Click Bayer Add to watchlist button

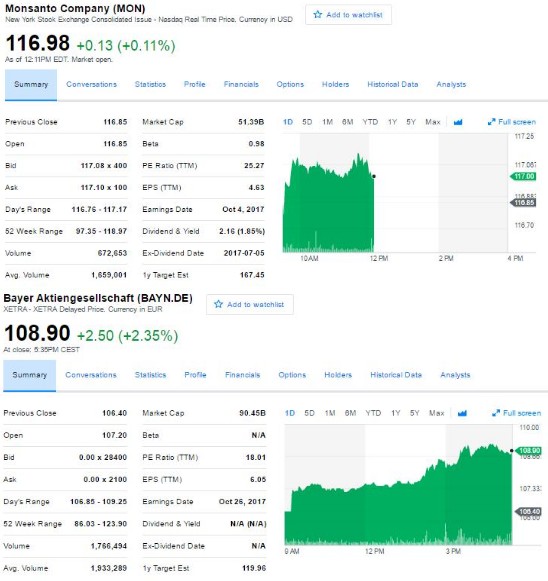pos(250,305)
